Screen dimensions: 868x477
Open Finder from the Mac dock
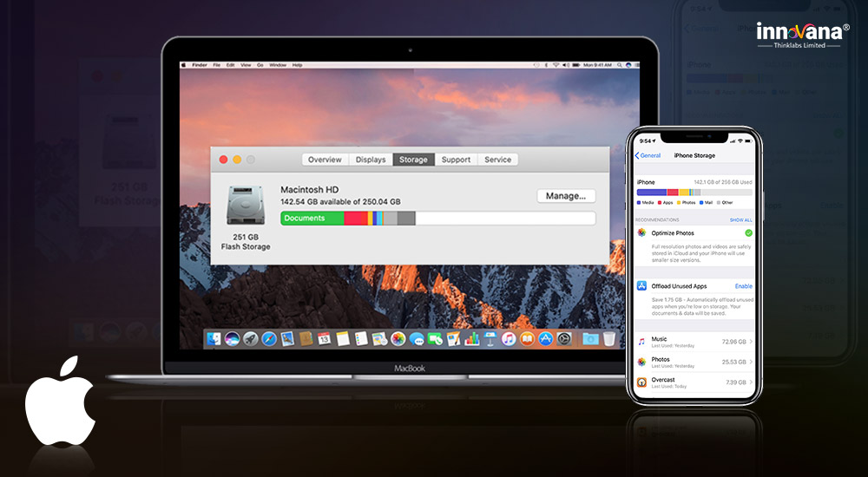pos(214,338)
